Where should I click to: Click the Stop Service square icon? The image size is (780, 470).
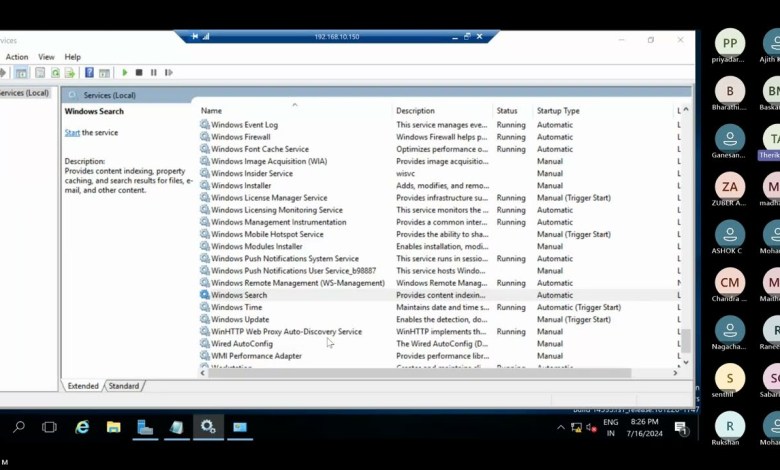[x=139, y=73]
